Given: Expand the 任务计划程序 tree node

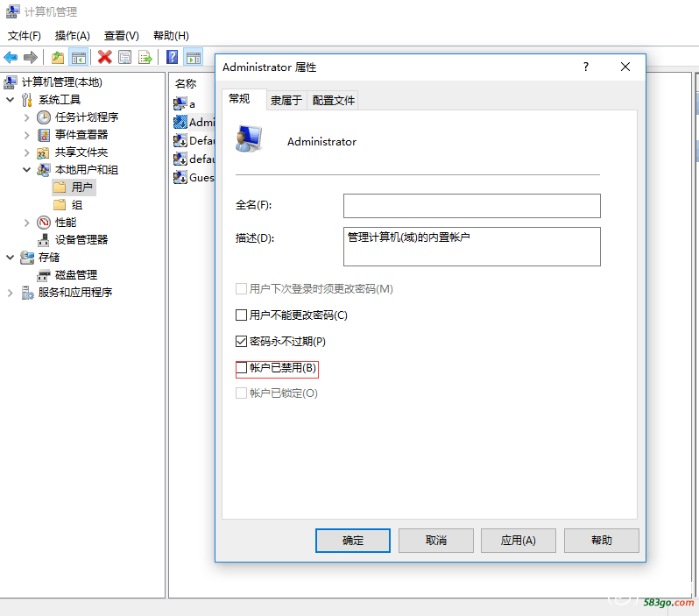Looking at the screenshot, I should [27, 117].
